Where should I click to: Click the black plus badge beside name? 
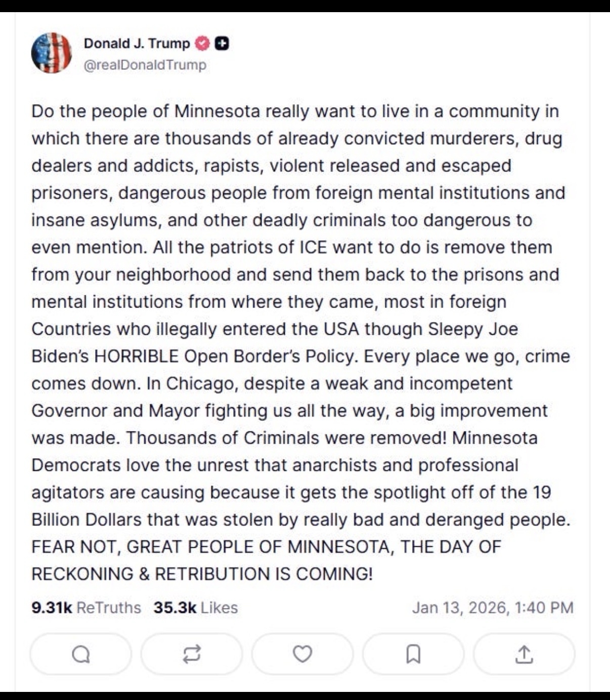(x=222, y=44)
